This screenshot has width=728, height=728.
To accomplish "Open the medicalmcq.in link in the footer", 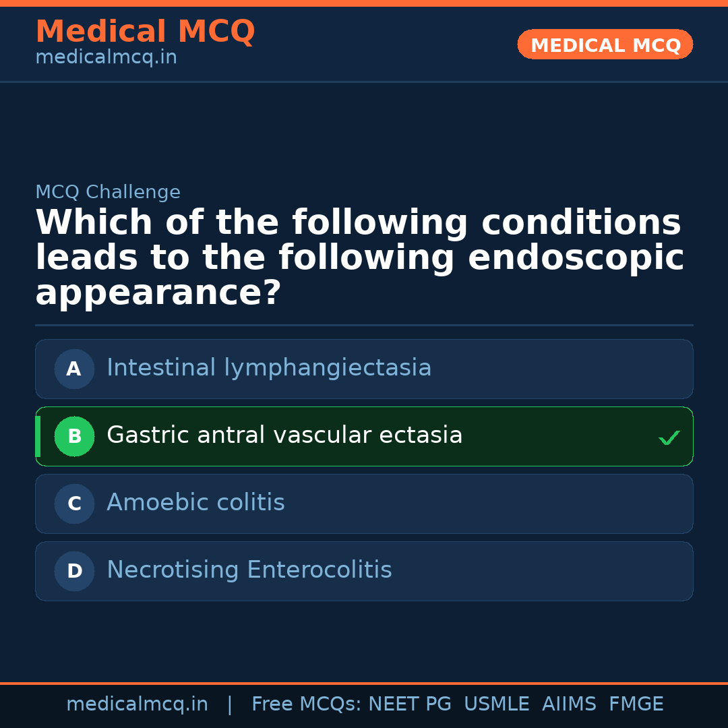I will point(137,704).
